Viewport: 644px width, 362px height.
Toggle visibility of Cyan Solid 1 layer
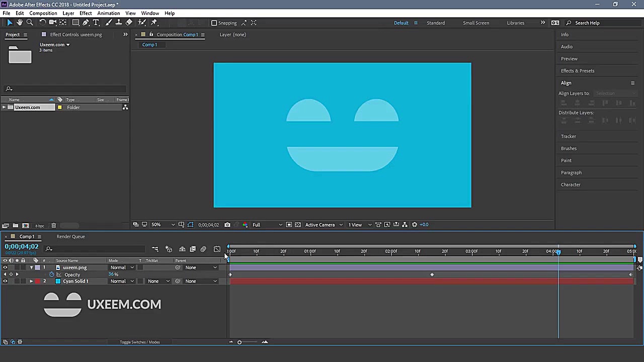[5, 281]
